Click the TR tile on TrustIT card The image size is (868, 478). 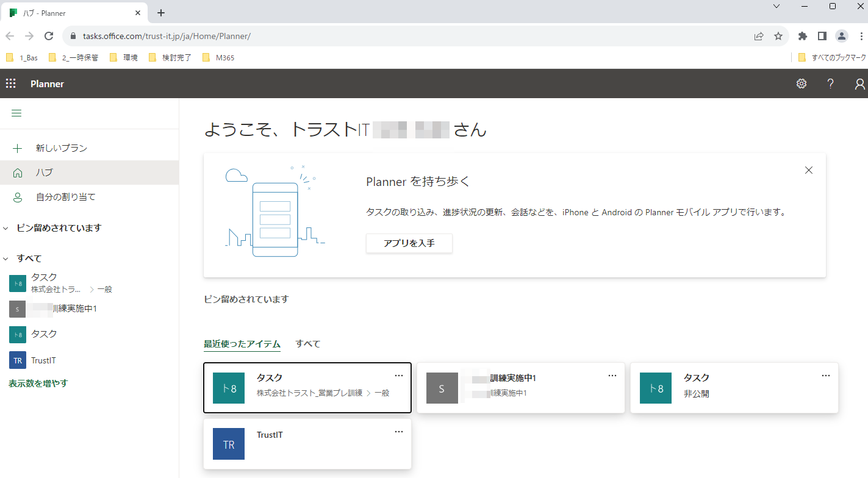[229, 444]
